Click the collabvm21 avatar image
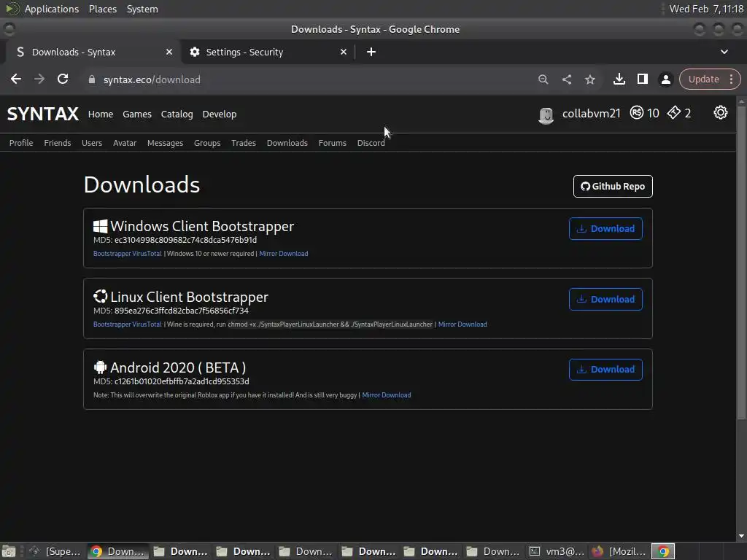Viewport: 747px width, 560px height. [546, 115]
